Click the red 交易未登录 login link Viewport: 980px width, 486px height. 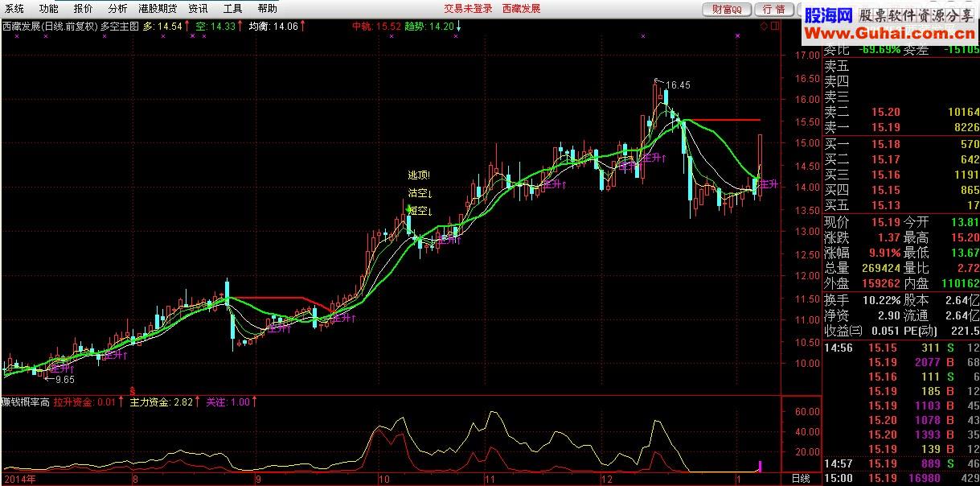(x=468, y=9)
